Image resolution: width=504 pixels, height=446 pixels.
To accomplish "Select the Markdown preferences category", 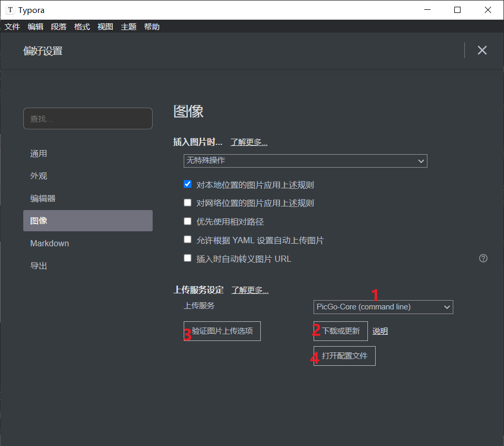I will (88, 243).
